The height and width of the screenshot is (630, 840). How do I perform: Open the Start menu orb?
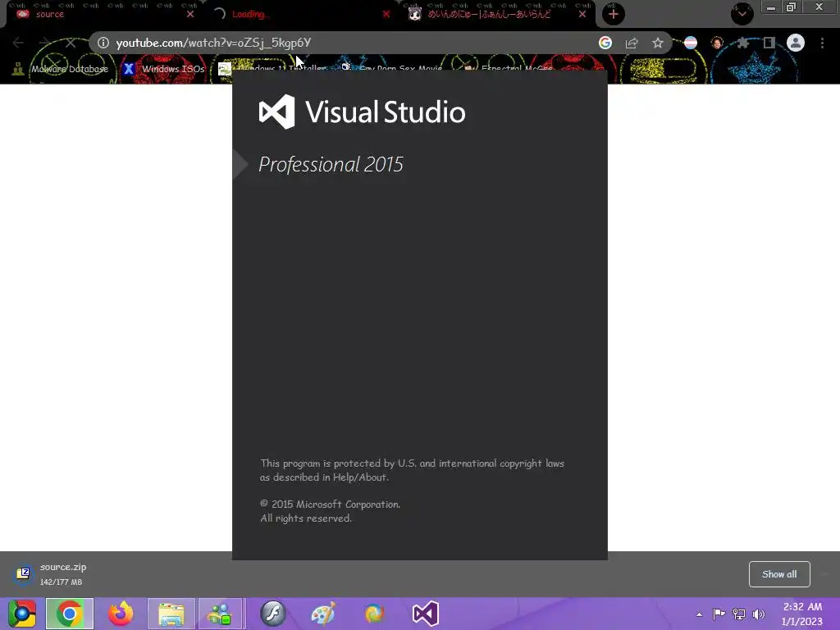pyautogui.click(x=22, y=614)
